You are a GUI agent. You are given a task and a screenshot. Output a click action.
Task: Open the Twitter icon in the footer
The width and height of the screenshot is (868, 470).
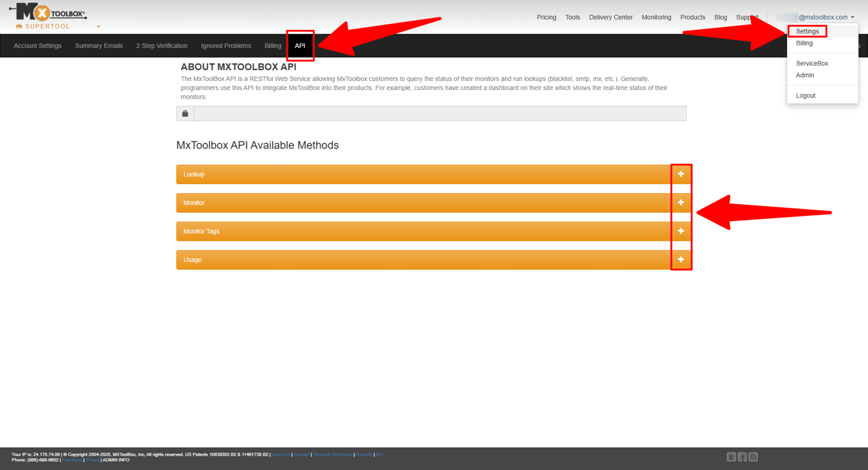coord(731,456)
